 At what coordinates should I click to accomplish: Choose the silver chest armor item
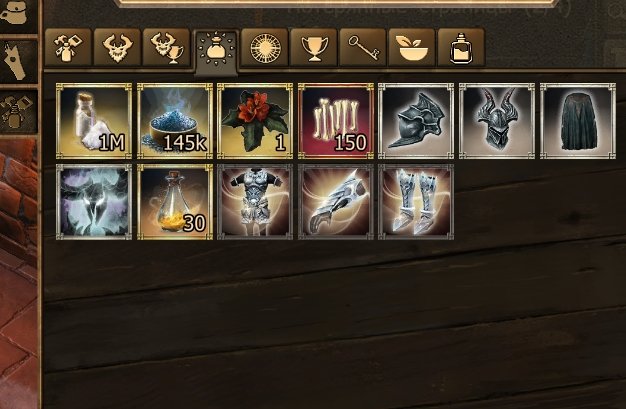255,202
